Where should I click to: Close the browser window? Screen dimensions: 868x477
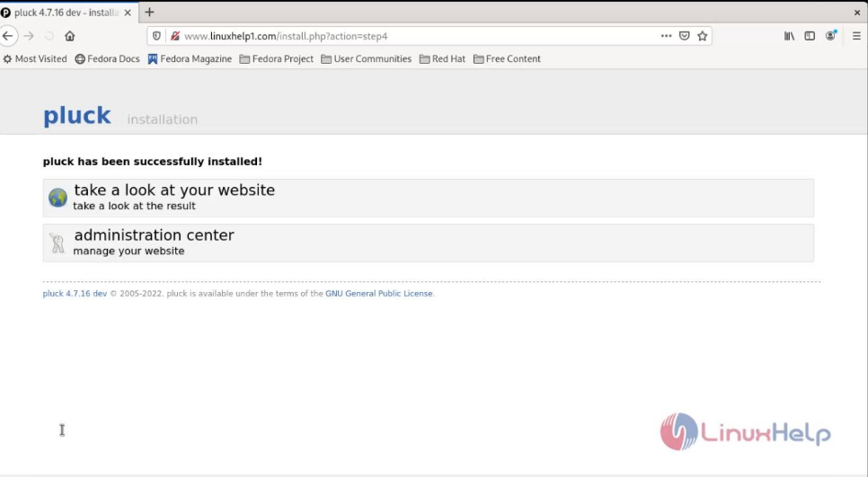click(857, 13)
